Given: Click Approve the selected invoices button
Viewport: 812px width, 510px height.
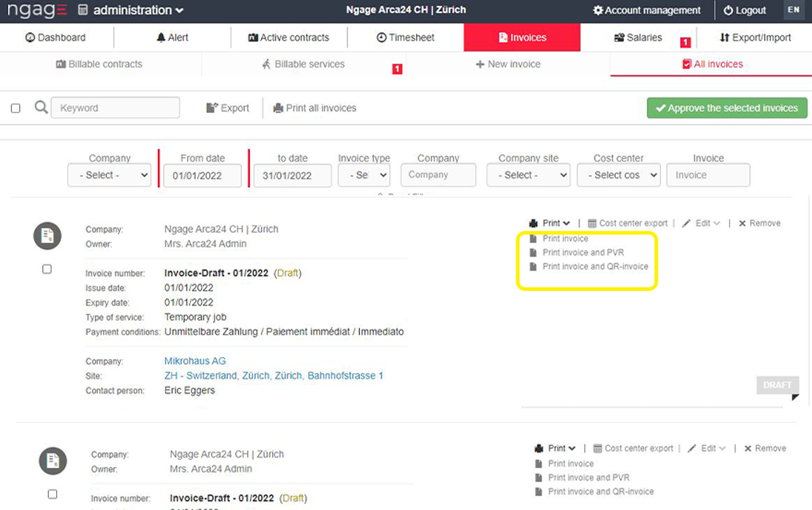Looking at the screenshot, I should point(726,108).
